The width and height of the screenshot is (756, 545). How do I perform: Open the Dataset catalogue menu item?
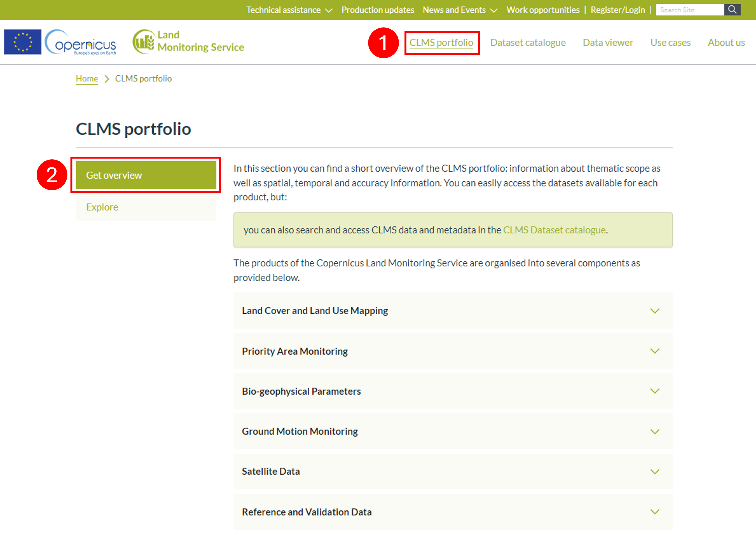coord(528,43)
